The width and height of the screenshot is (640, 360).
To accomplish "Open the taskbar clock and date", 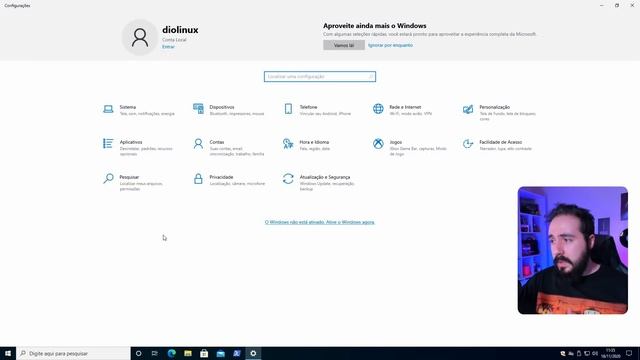I will (611, 353).
